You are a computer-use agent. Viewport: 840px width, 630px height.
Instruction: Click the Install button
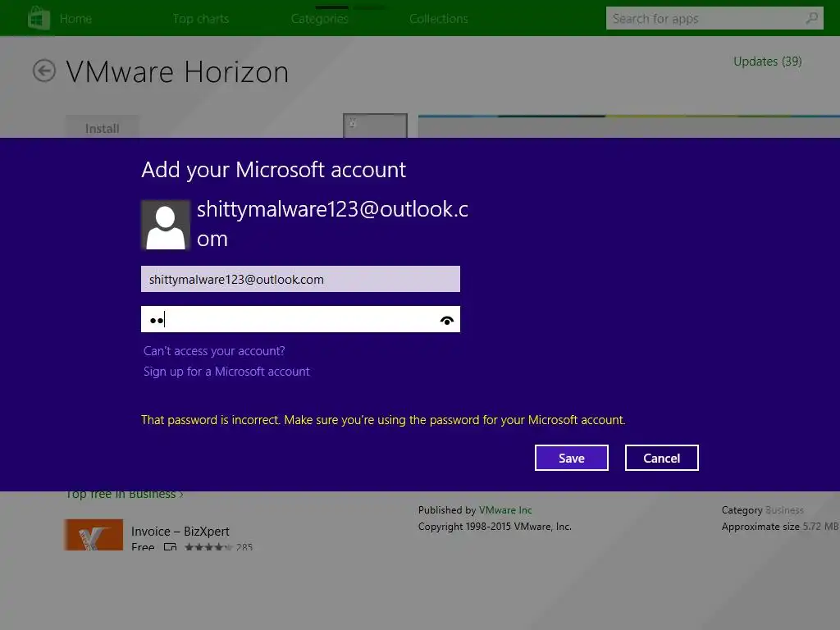(x=103, y=127)
